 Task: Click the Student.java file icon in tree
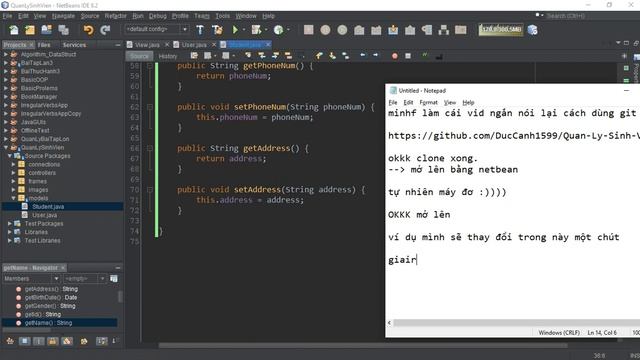click(x=25, y=207)
